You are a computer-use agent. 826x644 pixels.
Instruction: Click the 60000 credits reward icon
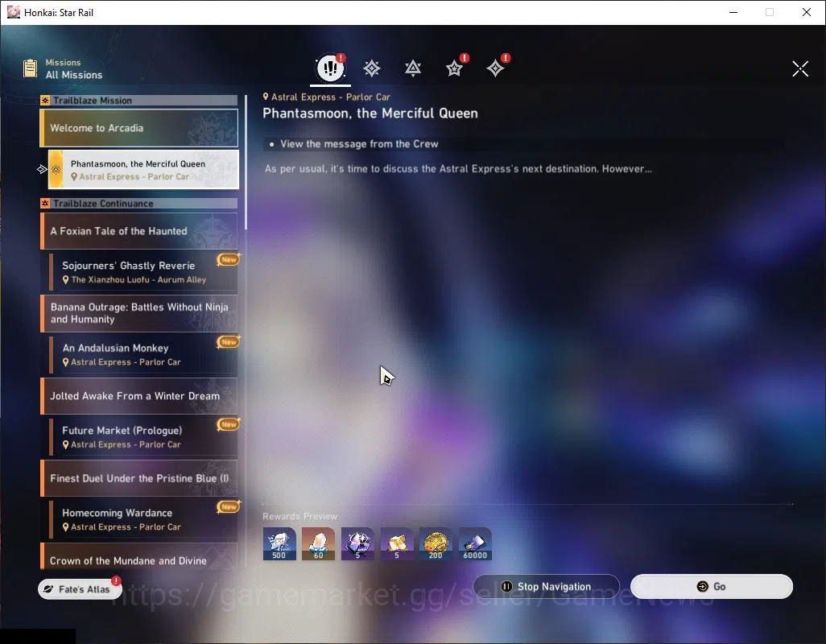tap(475, 544)
